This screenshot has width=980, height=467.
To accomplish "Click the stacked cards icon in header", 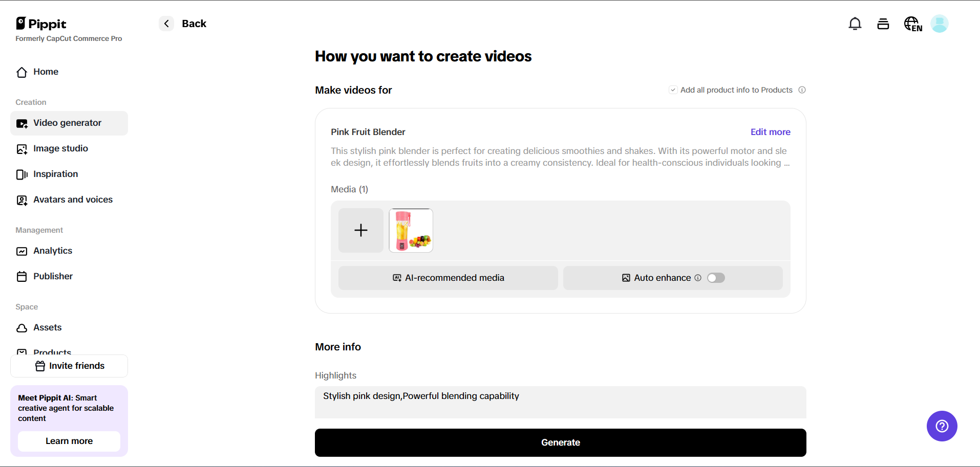I will 883,24.
